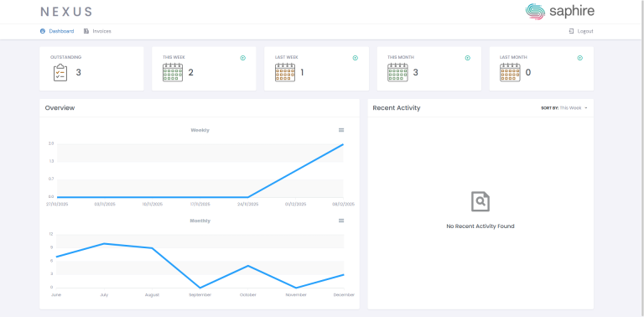Click the This Month calendar icon
The image size is (644, 317).
[397, 73]
